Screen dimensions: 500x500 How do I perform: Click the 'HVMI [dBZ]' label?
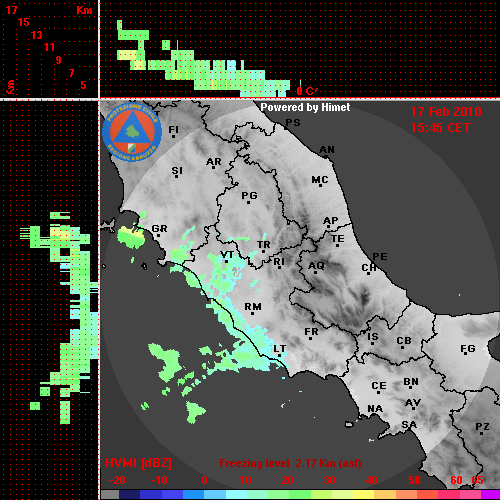(138, 463)
